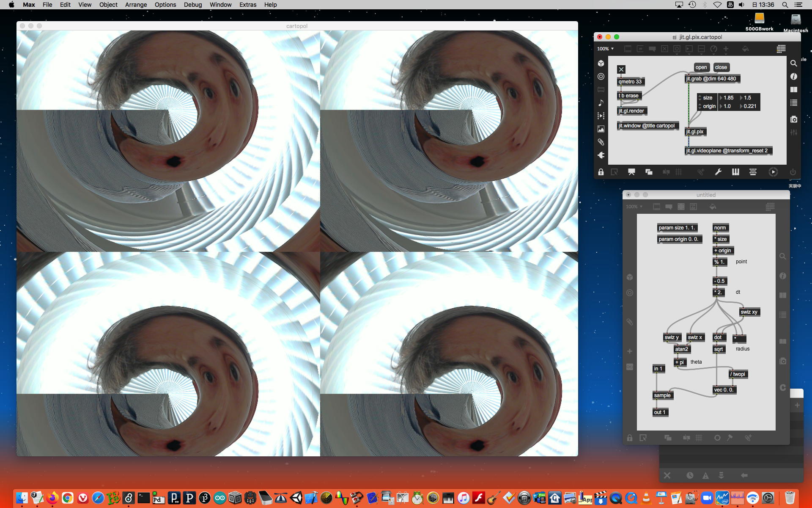Image resolution: width=812 pixels, height=508 pixels.
Task: Open the Extras menu
Action: 247,5
